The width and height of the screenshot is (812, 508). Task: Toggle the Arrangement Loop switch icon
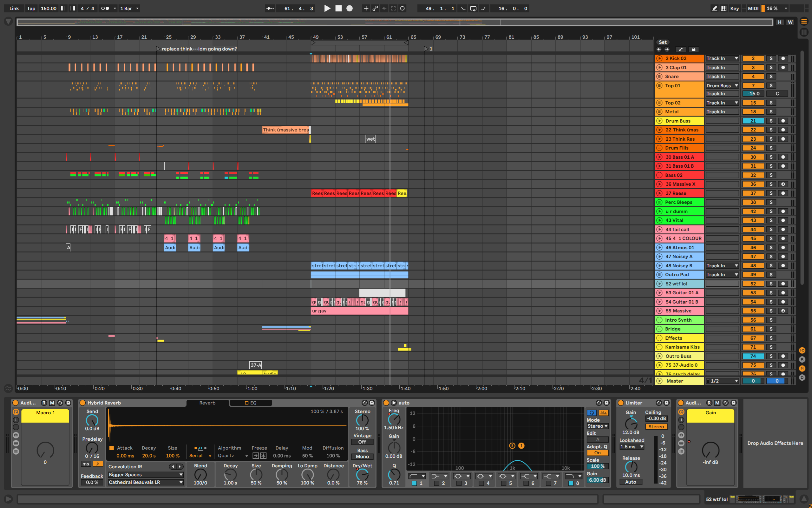pos(473,8)
